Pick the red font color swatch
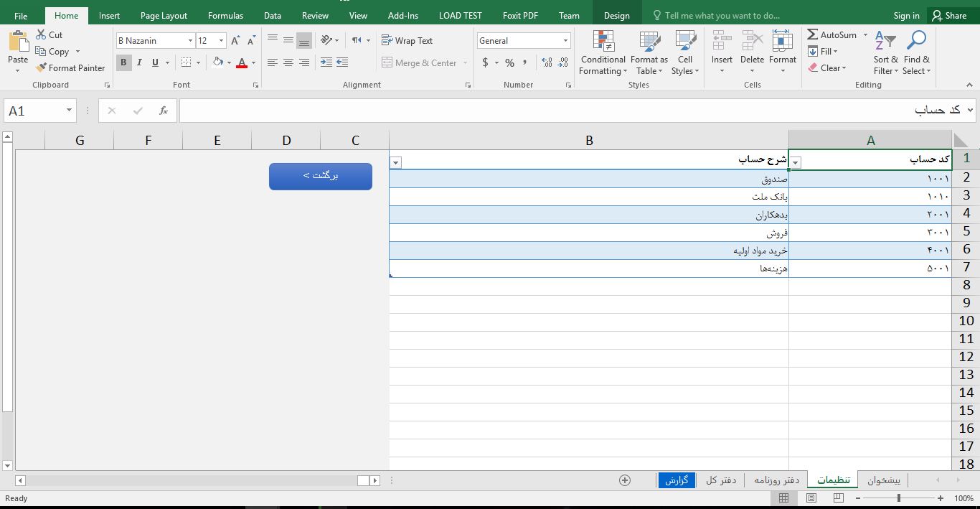This screenshot has width=980, height=509. coord(242,62)
